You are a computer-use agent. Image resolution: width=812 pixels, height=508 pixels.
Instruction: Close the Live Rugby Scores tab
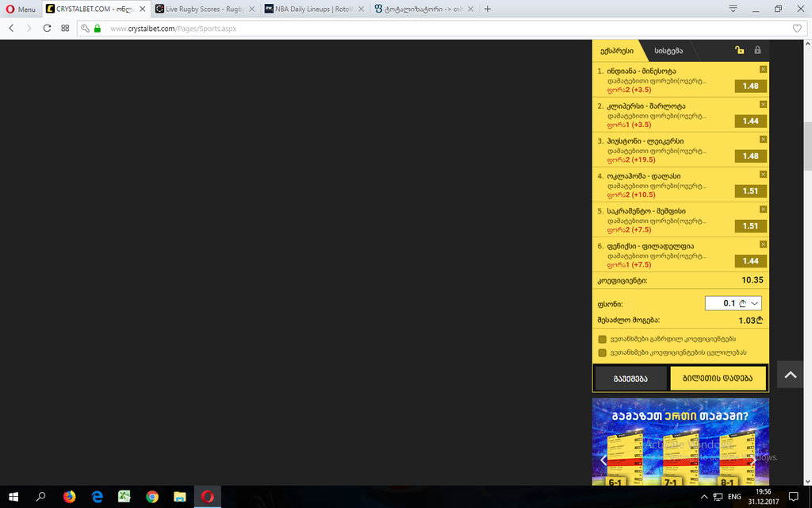(x=251, y=9)
